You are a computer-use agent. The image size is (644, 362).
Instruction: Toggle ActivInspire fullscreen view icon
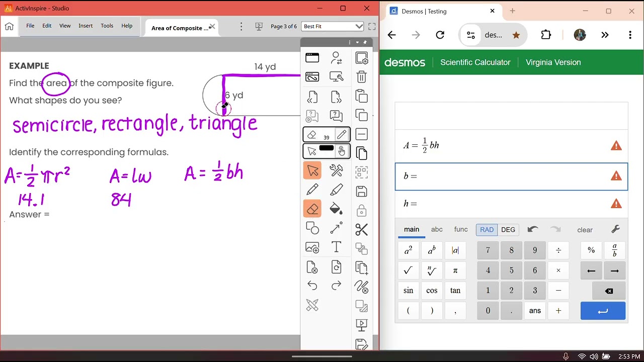(372, 26)
